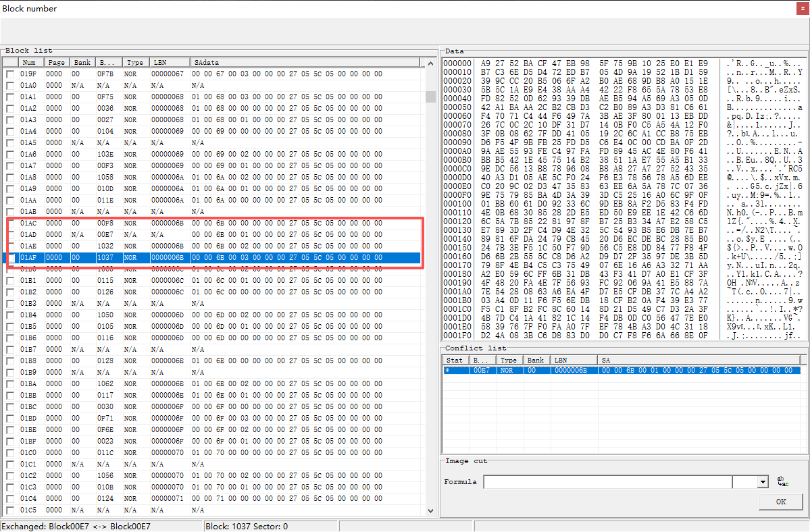Screen dimensions: 810x532
Task: Open the Formula combo box dropdown arrow
Action: click(x=763, y=482)
